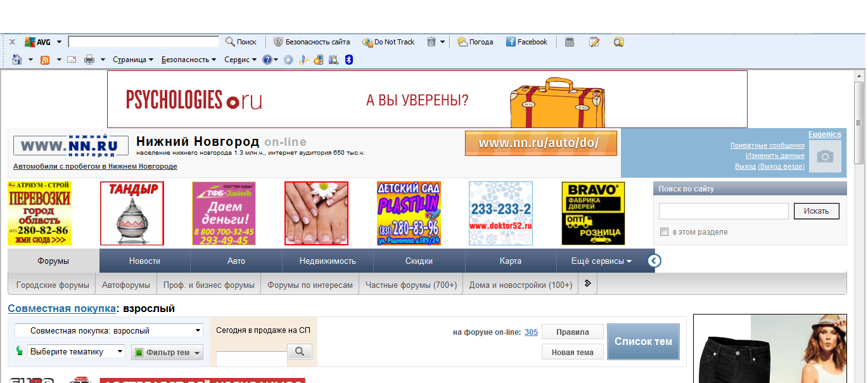Expand the RSS feeds dropdown arrow
Viewport: 868px width, 383px height.
tap(59, 60)
